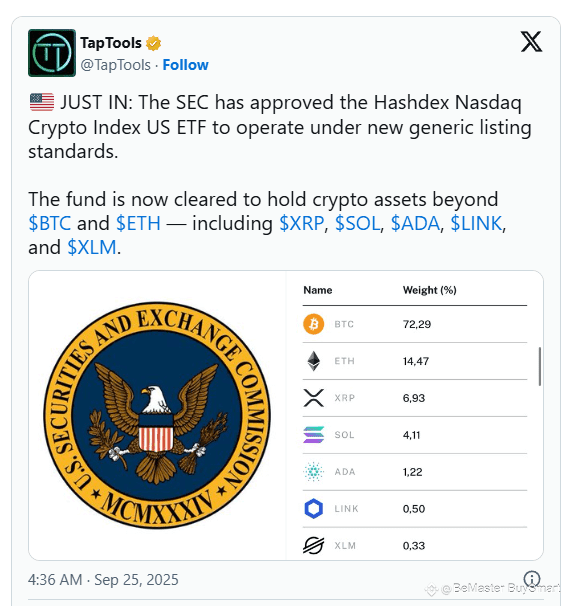The image size is (568, 606).
Task: Click the XRP icon in table
Action: point(313,398)
